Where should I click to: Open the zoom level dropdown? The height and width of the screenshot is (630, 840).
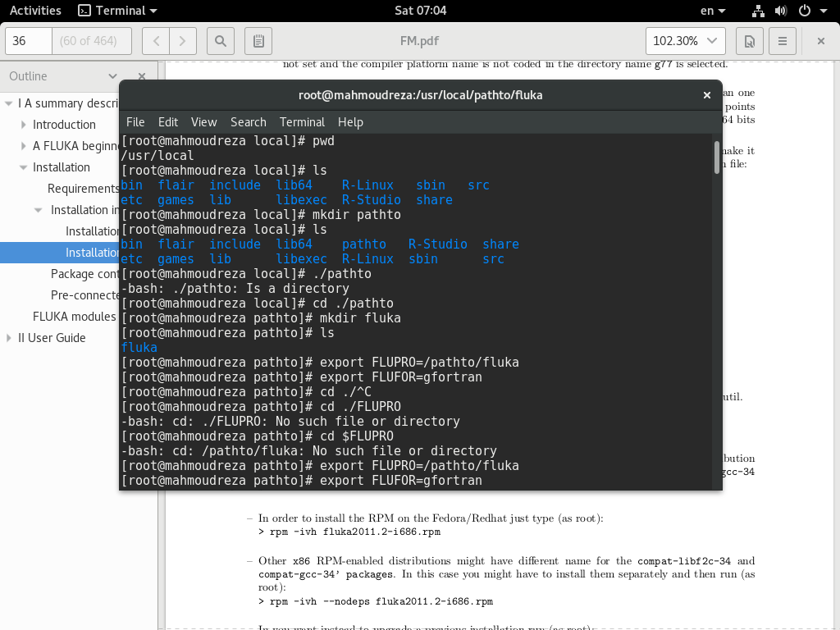pos(685,41)
